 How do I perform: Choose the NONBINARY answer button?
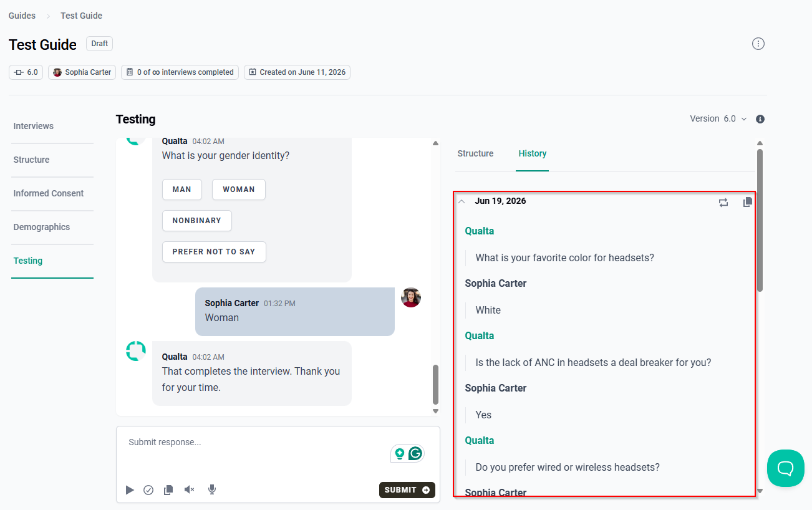pyautogui.click(x=197, y=221)
